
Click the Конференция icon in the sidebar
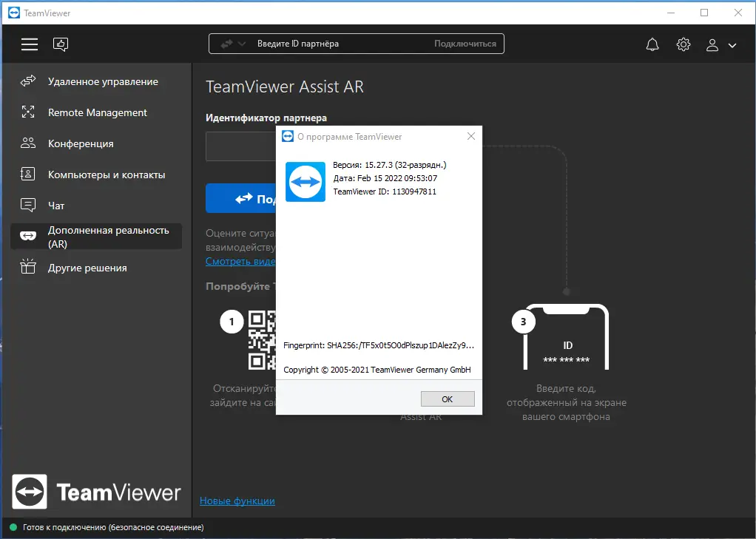[x=27, y=143]
